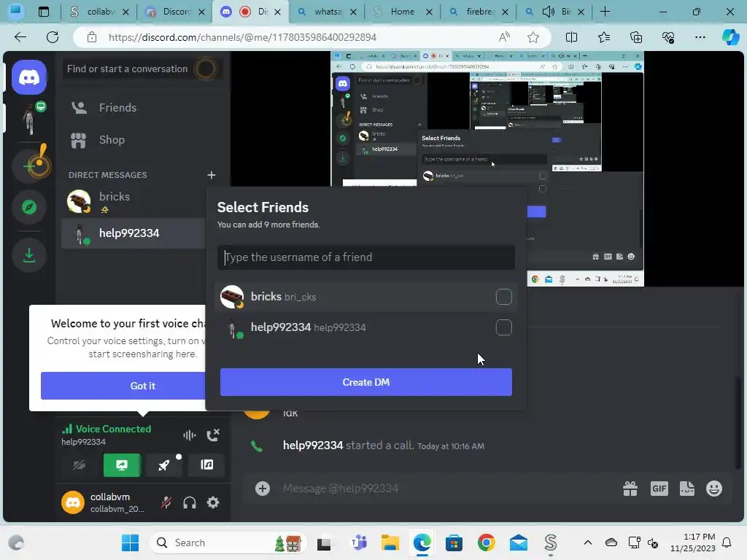The width and height of the screenshot is (747, 560).
Task: Click the Create DM button
Action: [x=366, y=382]
